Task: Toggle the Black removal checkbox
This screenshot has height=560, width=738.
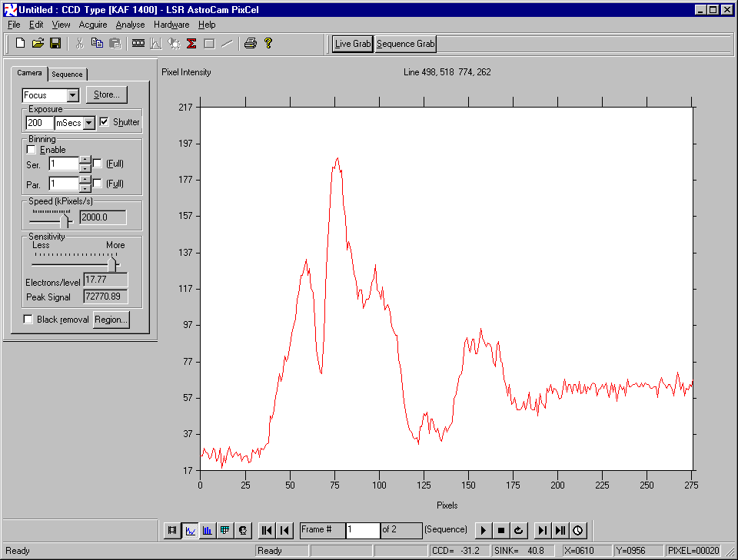Action: tap(28, 320)
